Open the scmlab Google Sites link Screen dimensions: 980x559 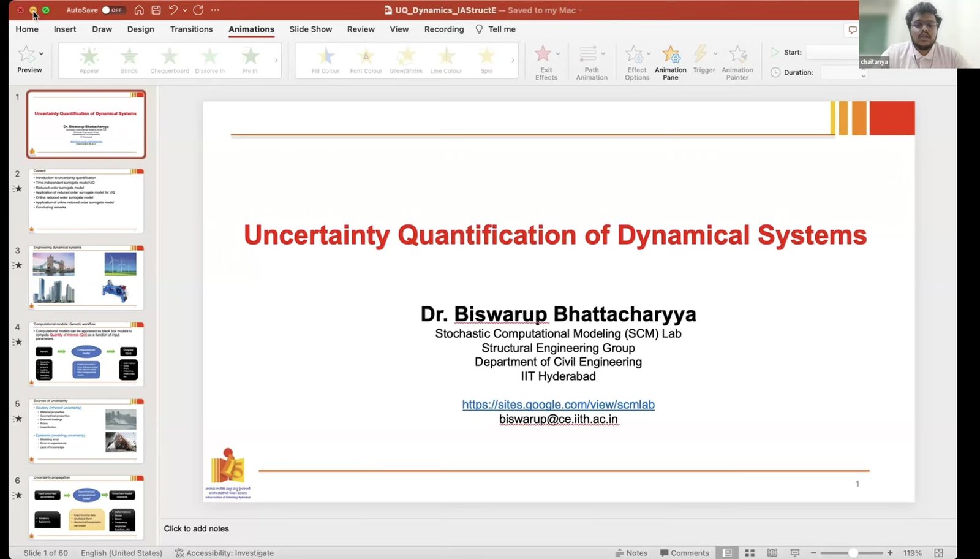pyautogui.click(x=558, y=405)
